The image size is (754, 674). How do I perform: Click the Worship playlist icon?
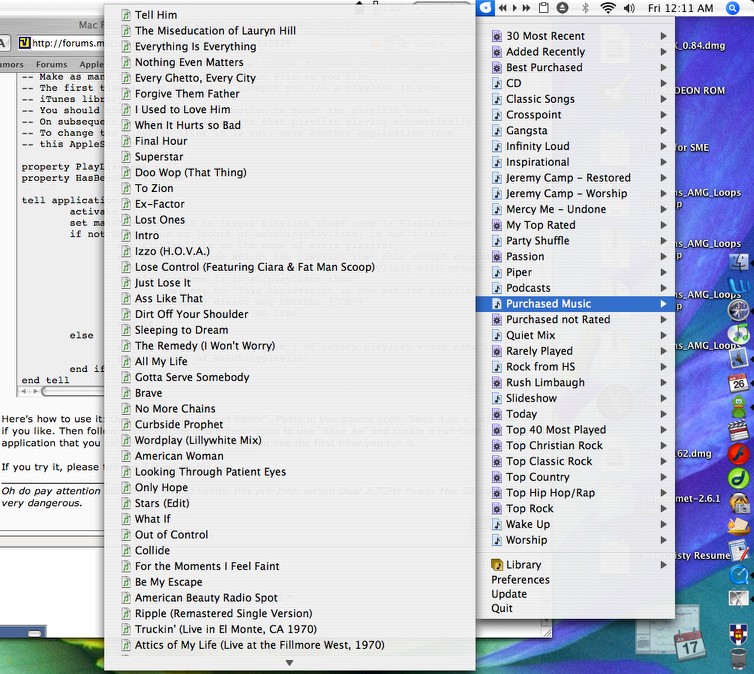[497, 540]
